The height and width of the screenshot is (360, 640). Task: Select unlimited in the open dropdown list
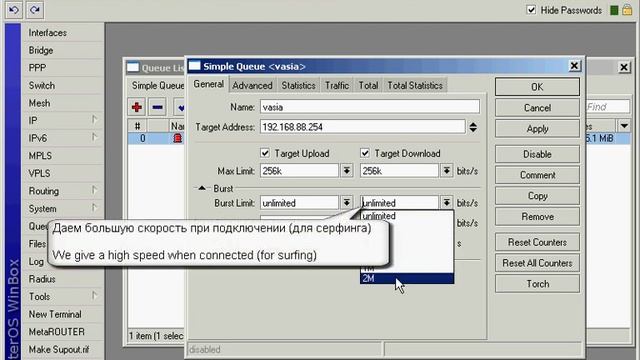pyautogui.click(x=407, y=216)
